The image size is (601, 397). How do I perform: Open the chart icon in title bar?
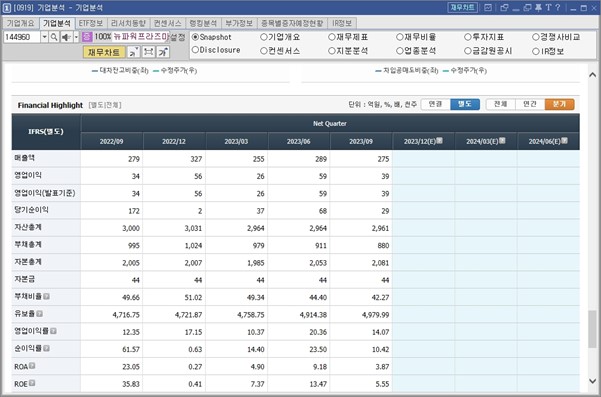pyautogui.click(x=488, y=8)
